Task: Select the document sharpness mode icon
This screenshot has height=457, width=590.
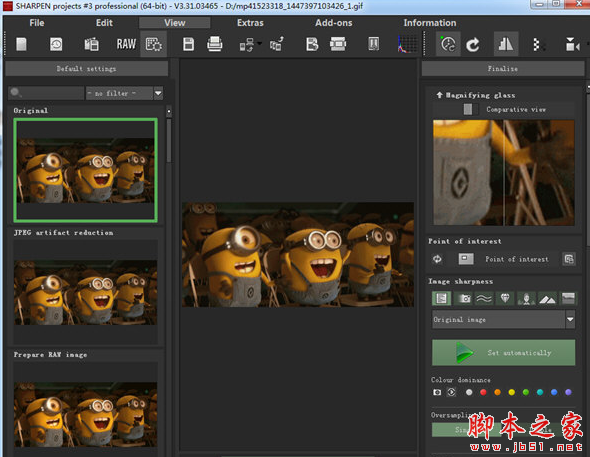Action: [441, 299]
